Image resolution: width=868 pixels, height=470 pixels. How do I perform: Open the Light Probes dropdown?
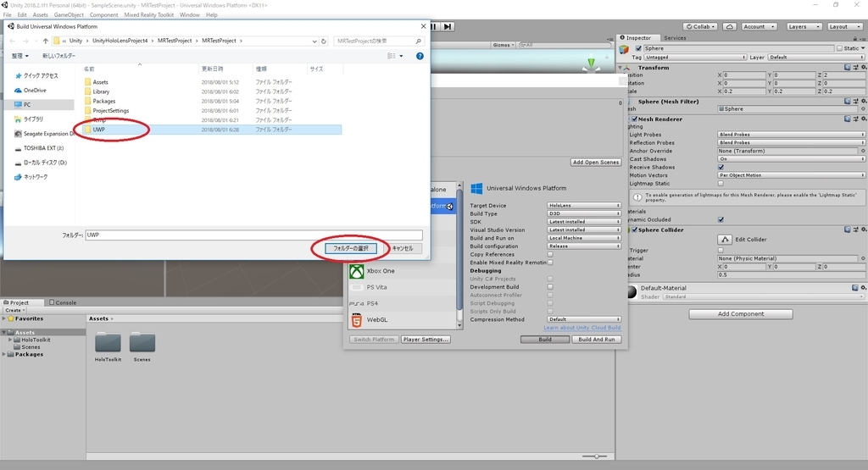(791, 135)
